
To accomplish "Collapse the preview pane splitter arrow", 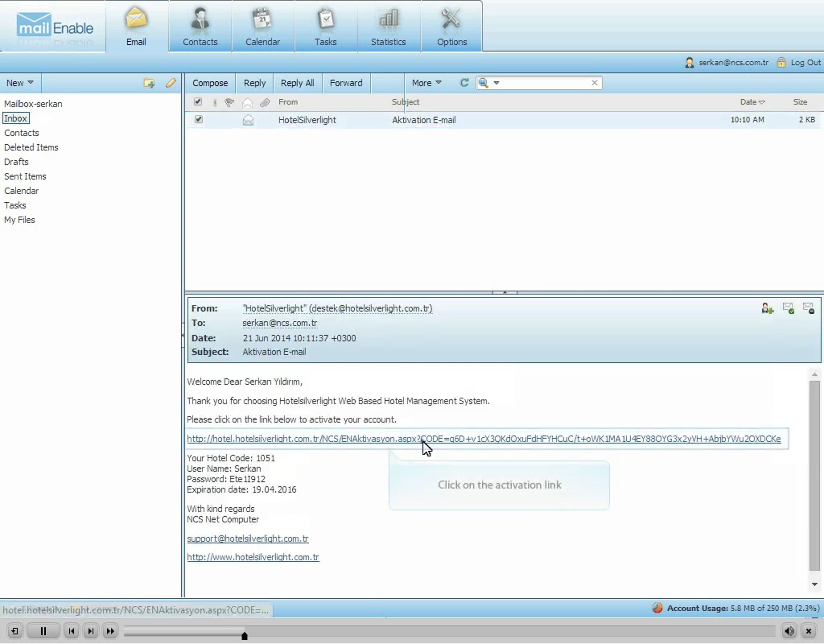I will [x=504, y=292].
